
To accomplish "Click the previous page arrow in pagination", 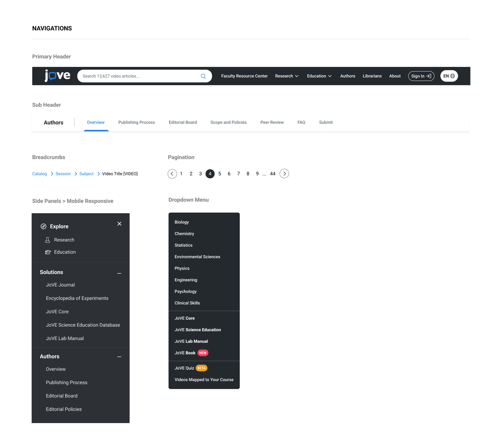I will pyautogui.click(x=172, y=173).
